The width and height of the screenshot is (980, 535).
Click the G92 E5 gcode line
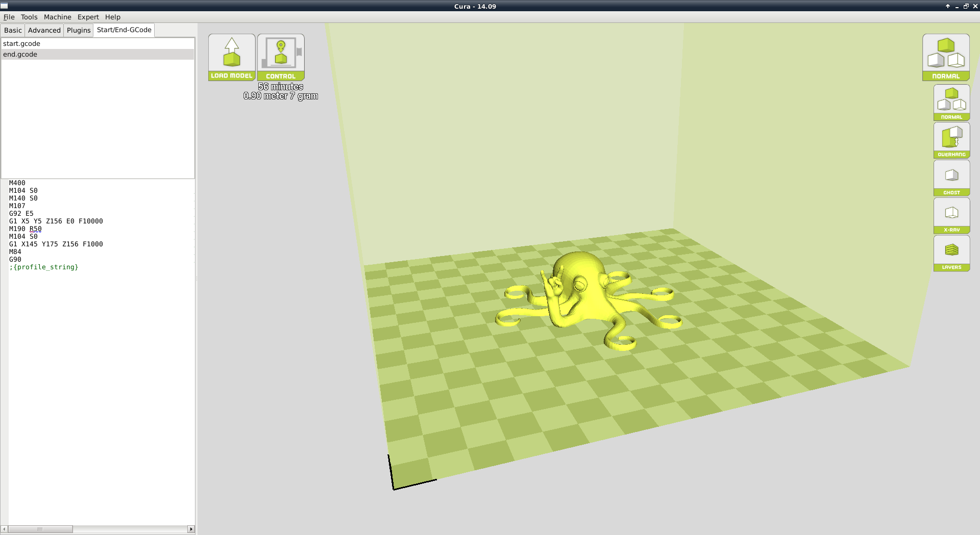click(21, 213)
